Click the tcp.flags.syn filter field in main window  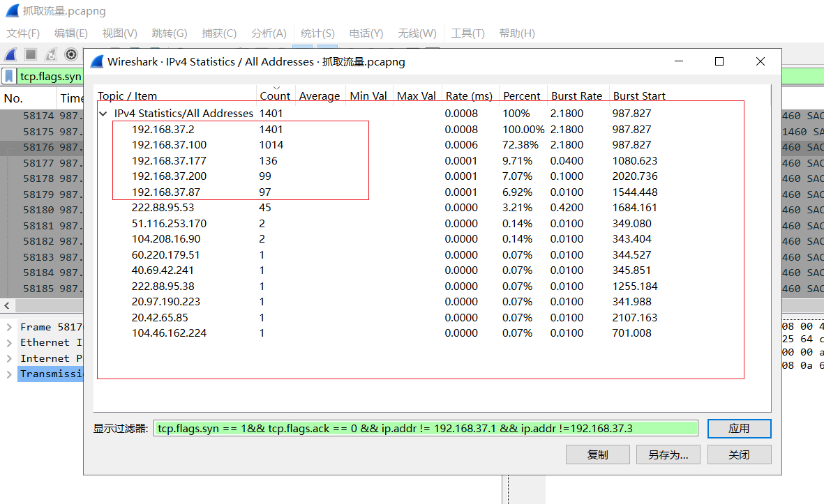50,77
